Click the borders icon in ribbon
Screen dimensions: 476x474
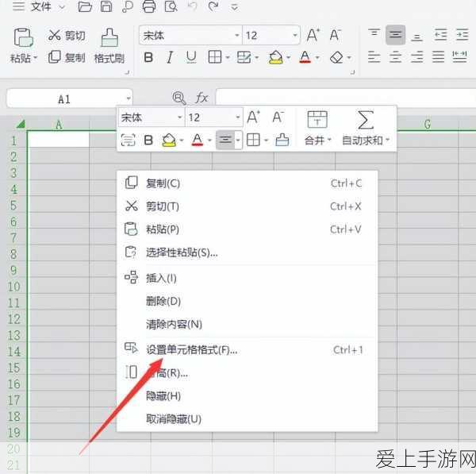215,57
